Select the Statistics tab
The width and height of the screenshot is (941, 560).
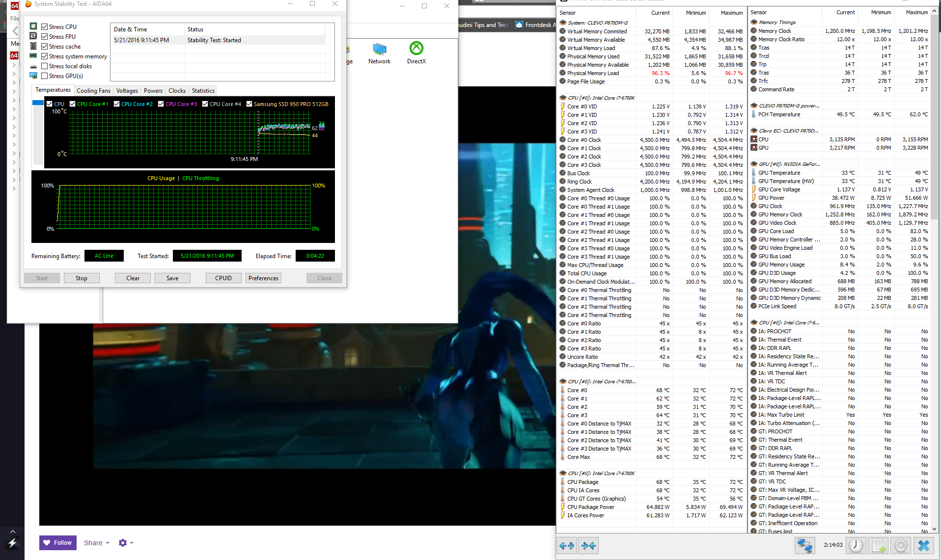click(203, 91)
